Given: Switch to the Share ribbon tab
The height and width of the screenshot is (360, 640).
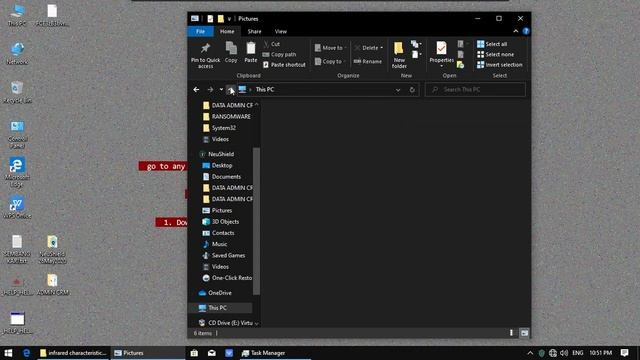Looking at the screenshot, I should click(254, 31).
